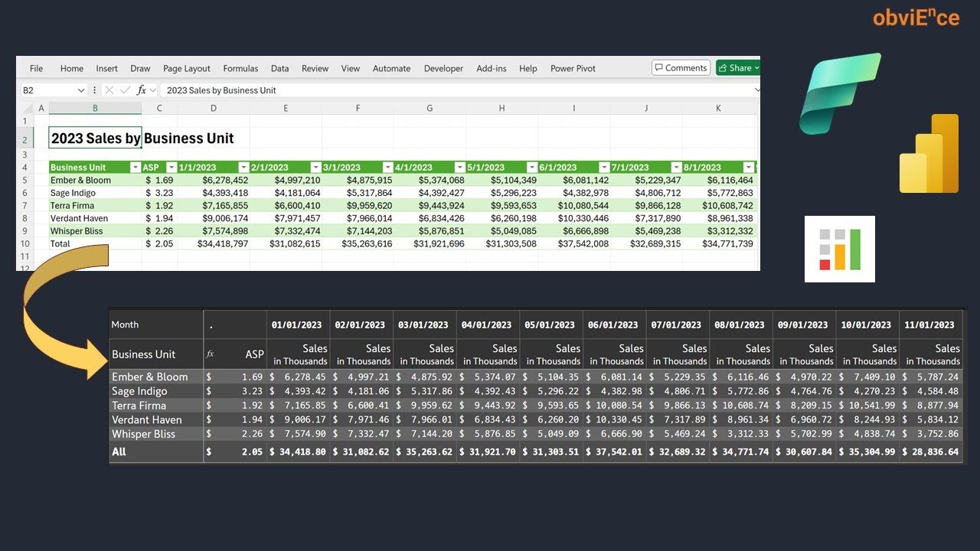Screen dimensions: 980x551
Task: Click Sage Indigo in Excel table
Action: click(x=73, y=193)
